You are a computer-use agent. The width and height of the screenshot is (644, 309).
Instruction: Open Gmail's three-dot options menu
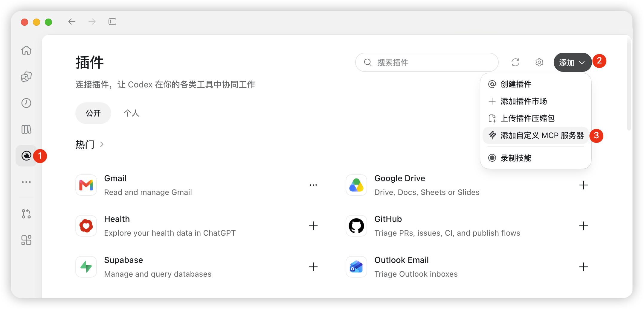[313, 185]
